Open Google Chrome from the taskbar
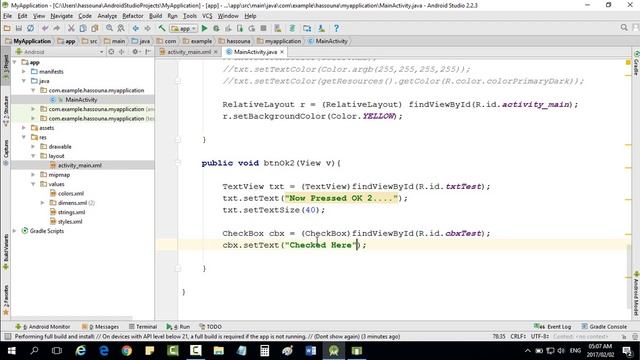This screenshot has height=360, width=640. 127,351
